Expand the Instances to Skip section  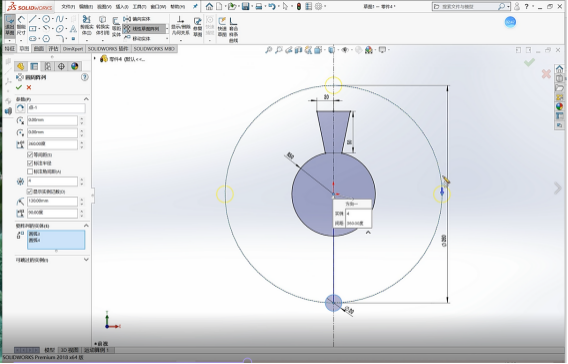(x=86, y=260)
